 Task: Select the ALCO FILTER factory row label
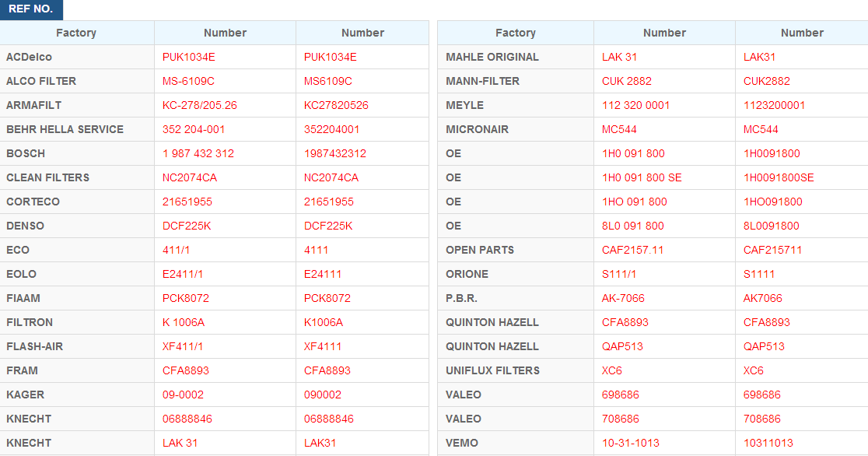click(x=41, y=81)
